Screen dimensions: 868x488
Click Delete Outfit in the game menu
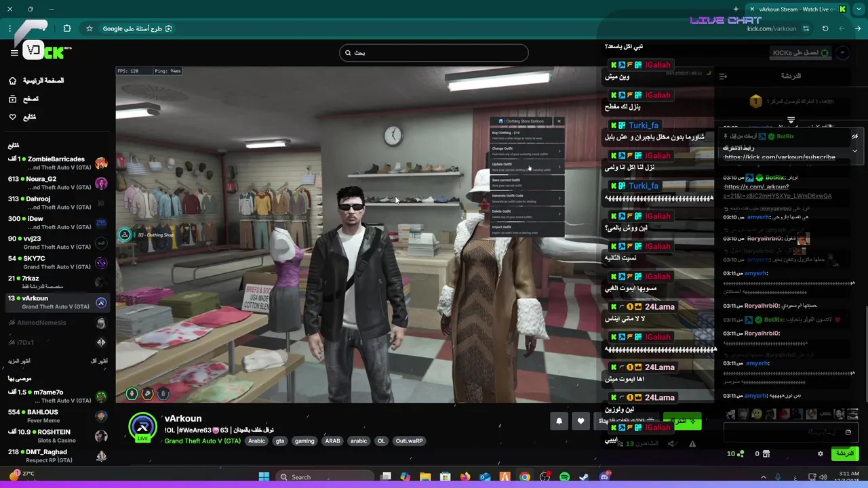click(526, 213)
